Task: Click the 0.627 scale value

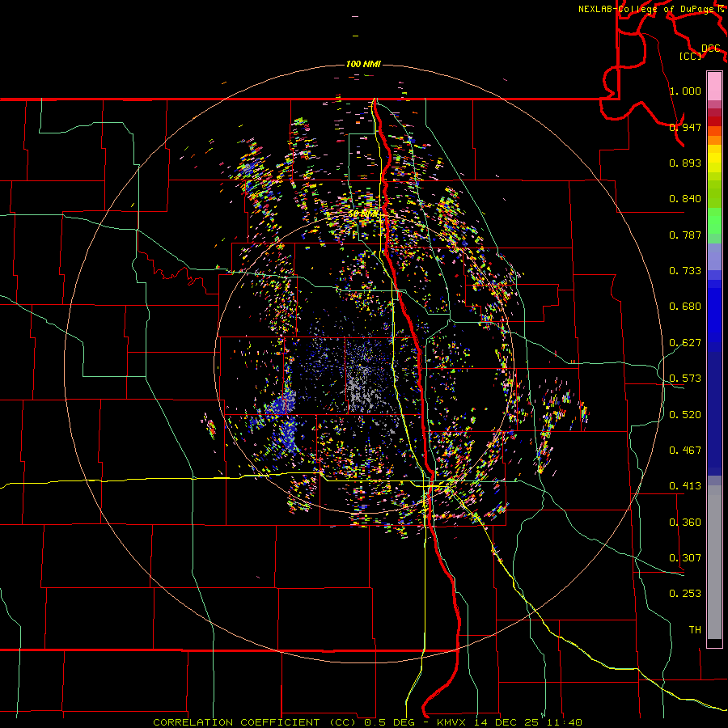Action: (685, 343)
